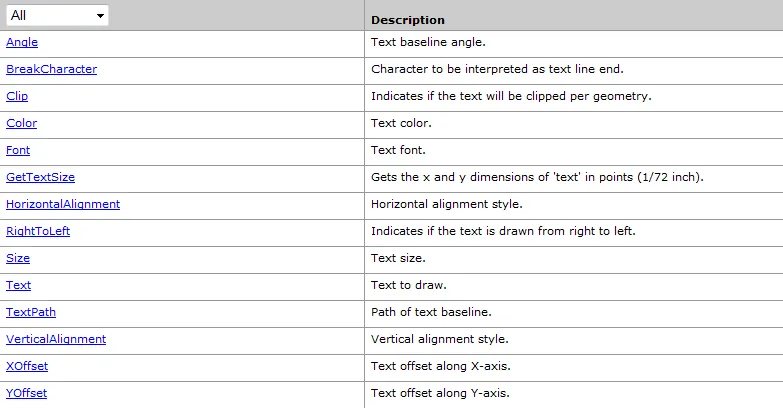Click the HorizontalAlignment link
The height and width of the screenshot is (408, 783).
(63, 204)
